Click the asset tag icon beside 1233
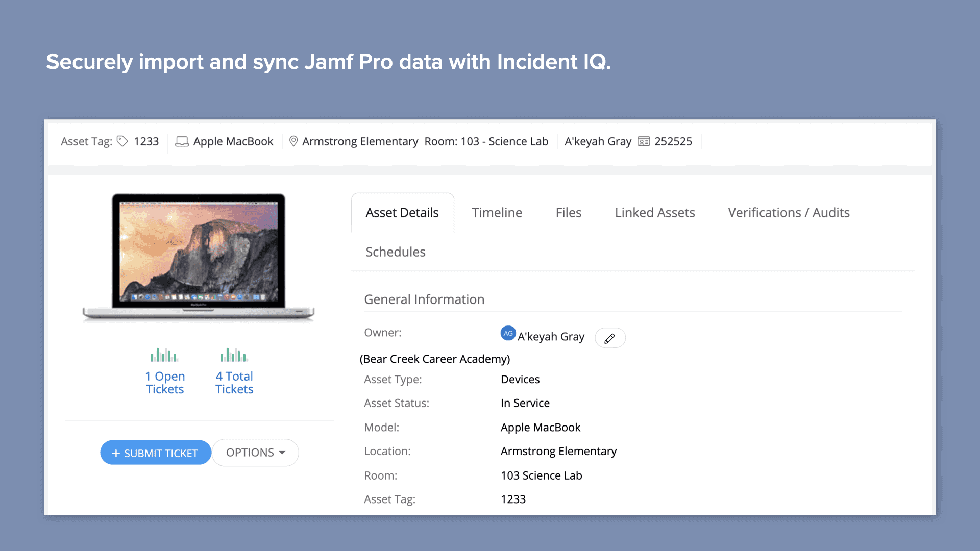The image size is (980, 551). (x=122, y=141)
